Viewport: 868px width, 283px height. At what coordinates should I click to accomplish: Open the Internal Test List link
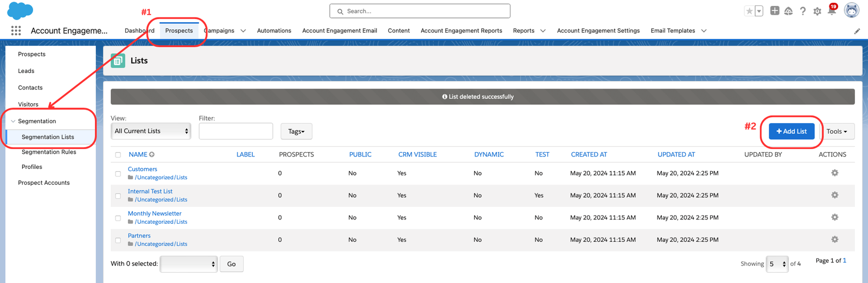tap(150, 191)
